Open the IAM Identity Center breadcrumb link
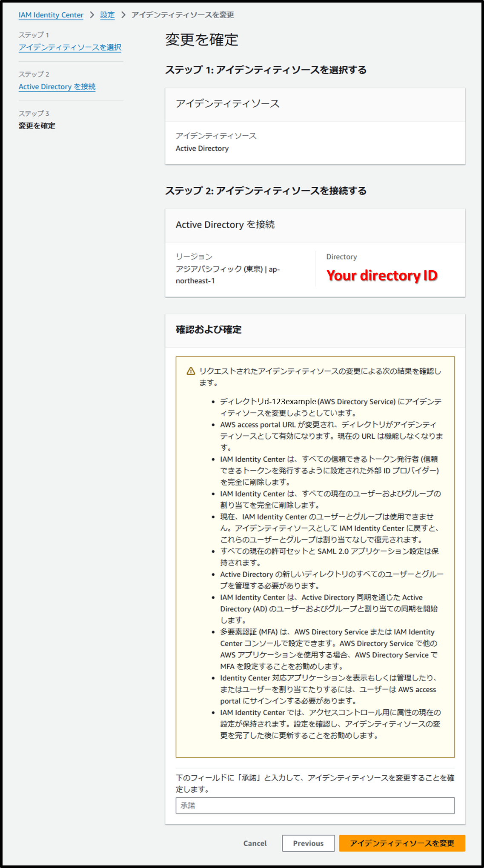Screen dimensions: 484x868 coord(51,15)
